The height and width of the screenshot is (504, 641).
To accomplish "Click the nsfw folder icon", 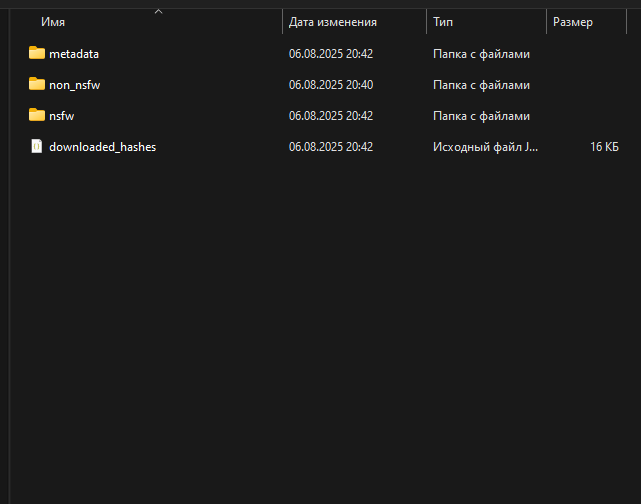I will [x=37, y=115].
